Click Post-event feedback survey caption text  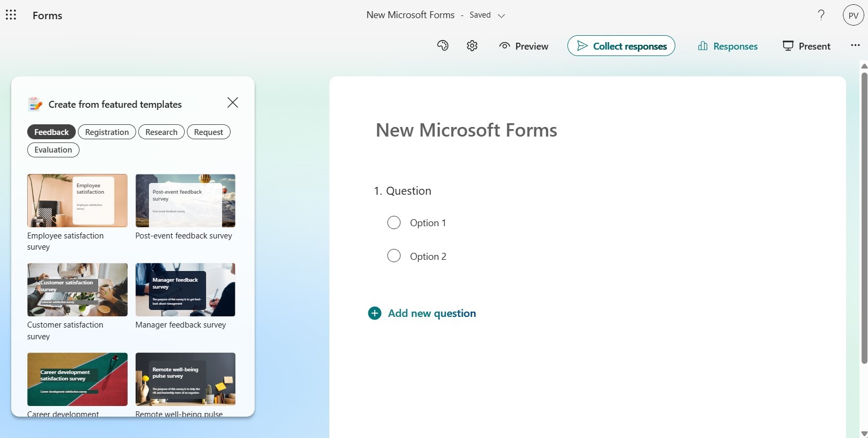coord(184,236)
